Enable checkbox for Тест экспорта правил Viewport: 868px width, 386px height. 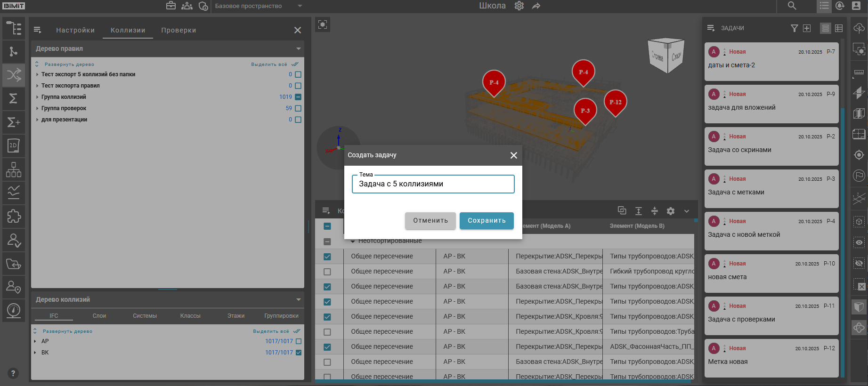coord(298,86)
